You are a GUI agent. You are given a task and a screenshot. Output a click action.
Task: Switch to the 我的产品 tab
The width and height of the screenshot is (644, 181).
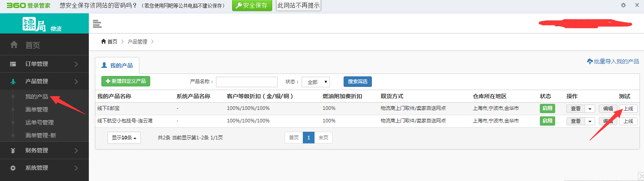pyautogui.click(x=117, y=65)
